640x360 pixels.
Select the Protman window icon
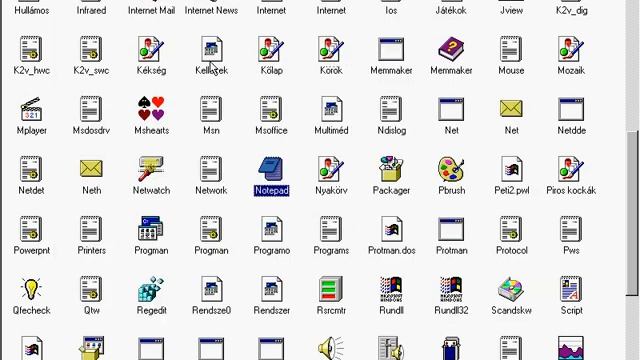point(451,229)
